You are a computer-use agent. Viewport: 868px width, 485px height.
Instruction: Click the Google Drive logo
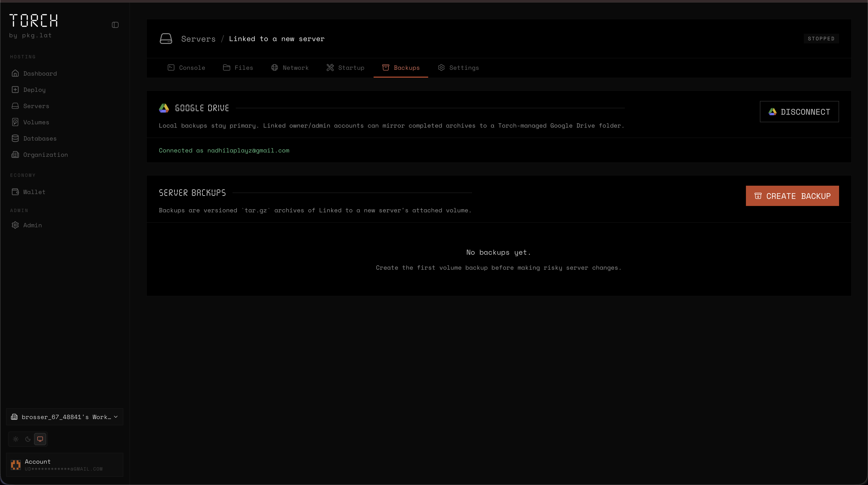click(164, 108)
